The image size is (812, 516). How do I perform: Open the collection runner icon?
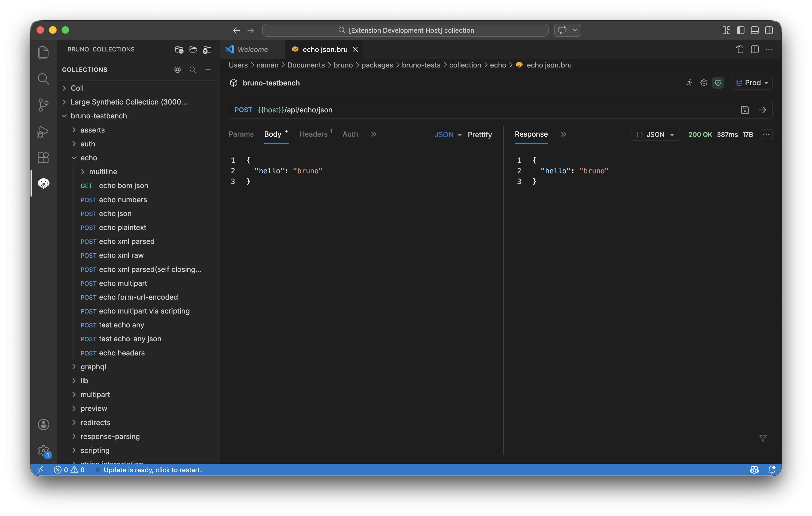pos(689,82)
